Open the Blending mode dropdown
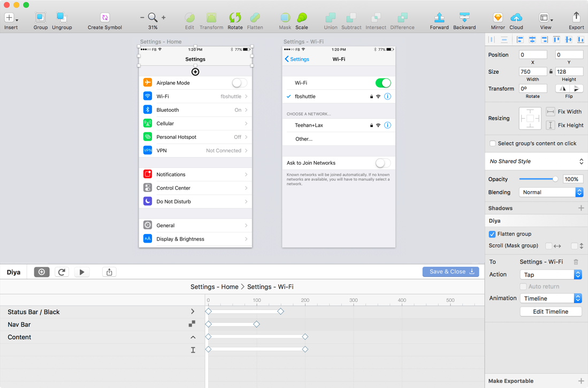588x388 pixels. [551, 192]
